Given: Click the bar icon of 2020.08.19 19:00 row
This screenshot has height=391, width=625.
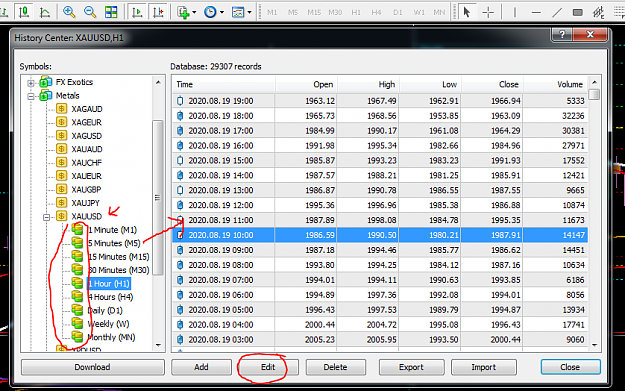Looking at the screenshot, I should (x=180, y=101).
